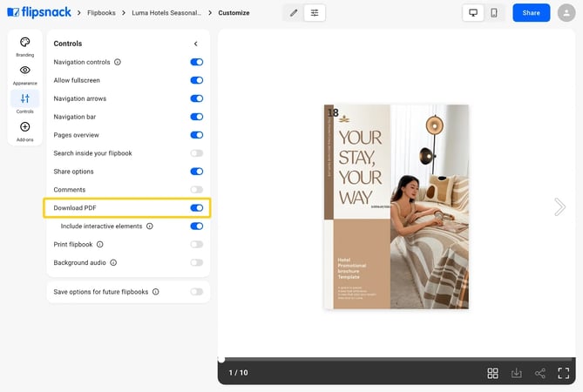Screen dimensions: 583x392
Task: Open pages overview grid icon in player bar
Action: point(492,373)
